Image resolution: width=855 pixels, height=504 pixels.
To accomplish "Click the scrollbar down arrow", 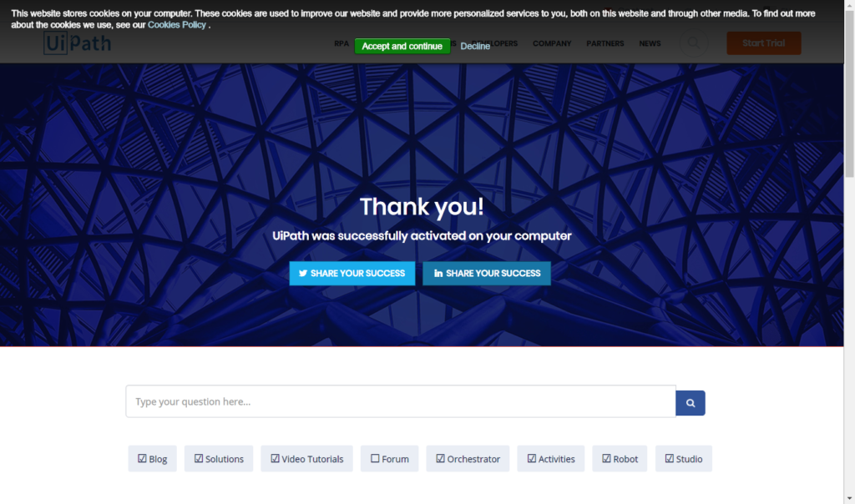I will pyautogui.click(x=849, y=498).
